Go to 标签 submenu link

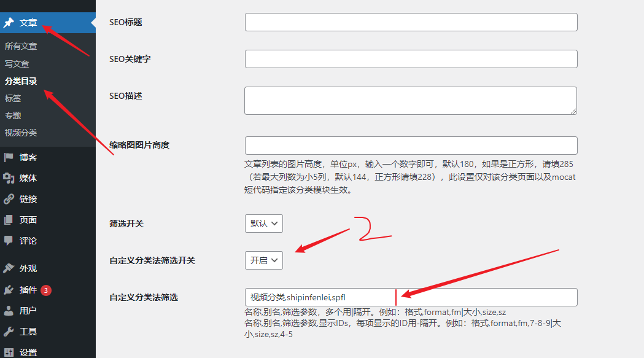pyautogui.click(x=13, y=98)
